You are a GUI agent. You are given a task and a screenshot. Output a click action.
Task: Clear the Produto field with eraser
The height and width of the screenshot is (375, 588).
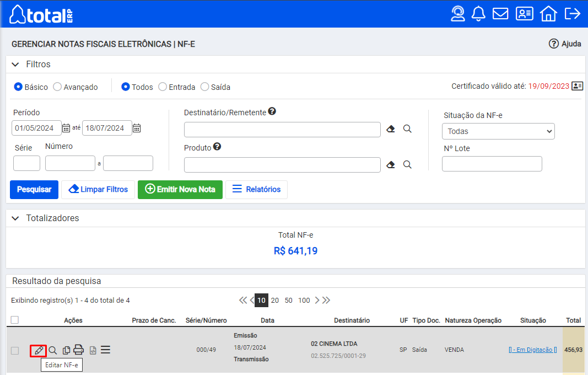tap(391, 165)
